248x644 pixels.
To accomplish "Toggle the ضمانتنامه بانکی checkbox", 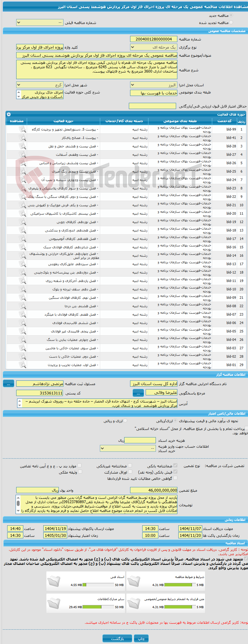I will pyautogui.click(x=175, y=465).
